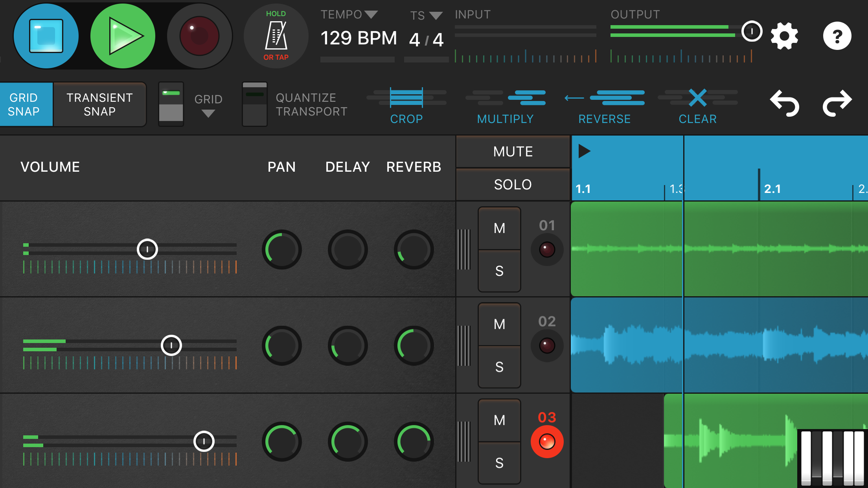
Task: Click the Reverse tool icon
Action: click(x=604, y=98)
